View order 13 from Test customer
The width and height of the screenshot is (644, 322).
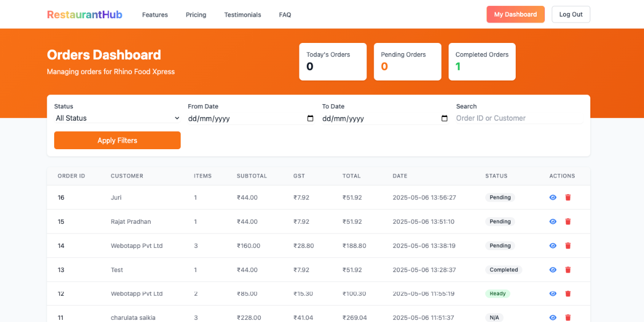(553, 270)
